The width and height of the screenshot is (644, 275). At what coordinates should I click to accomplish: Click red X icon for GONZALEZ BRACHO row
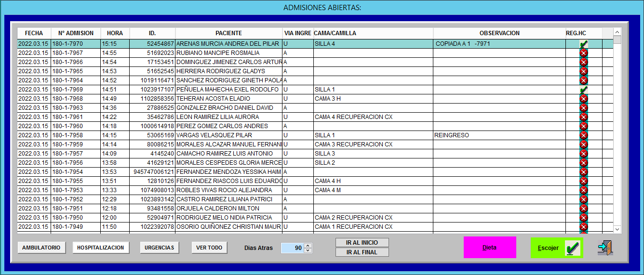coord(583,108)
